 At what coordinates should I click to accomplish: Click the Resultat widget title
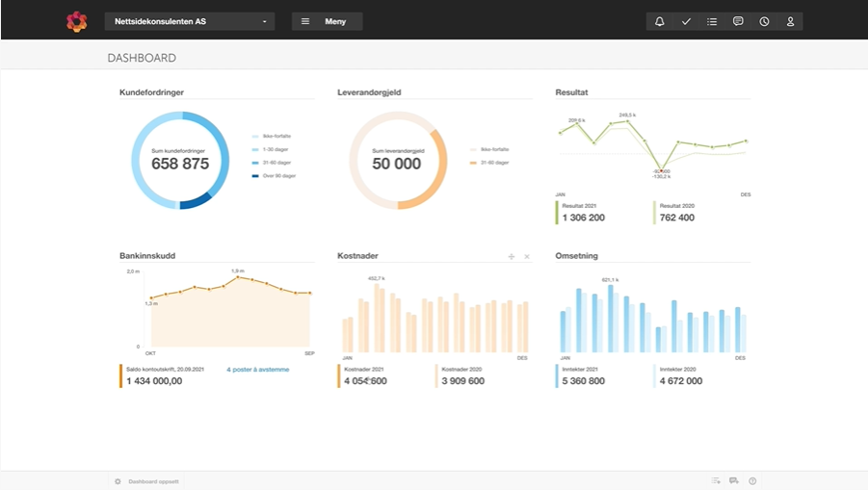pyautogui.click(x=571, y=92)
